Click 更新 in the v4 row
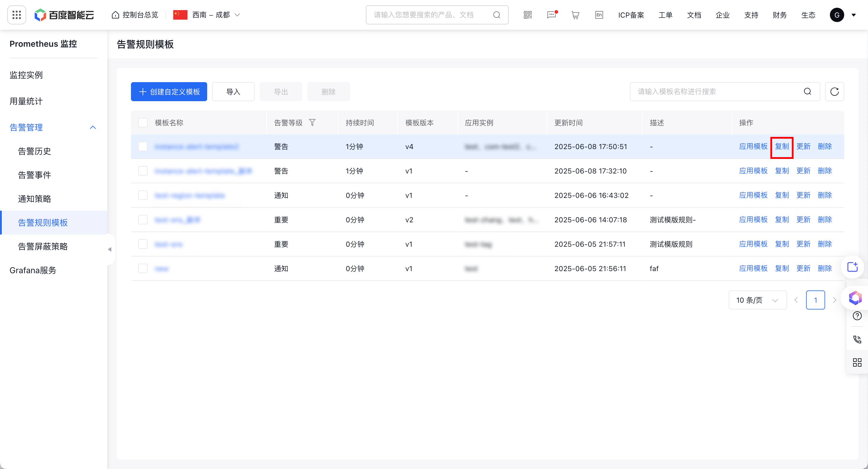The width and height of the screenshot is (868, 469). [803, 146]
